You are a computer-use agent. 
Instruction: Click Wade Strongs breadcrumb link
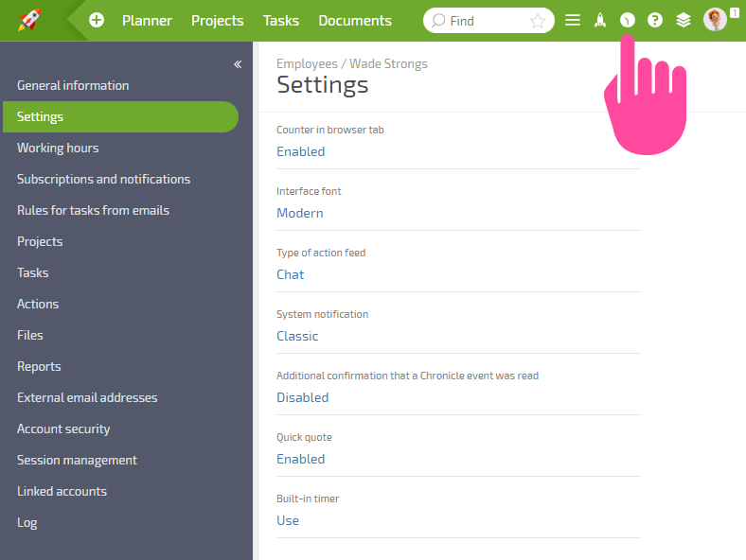389,63
